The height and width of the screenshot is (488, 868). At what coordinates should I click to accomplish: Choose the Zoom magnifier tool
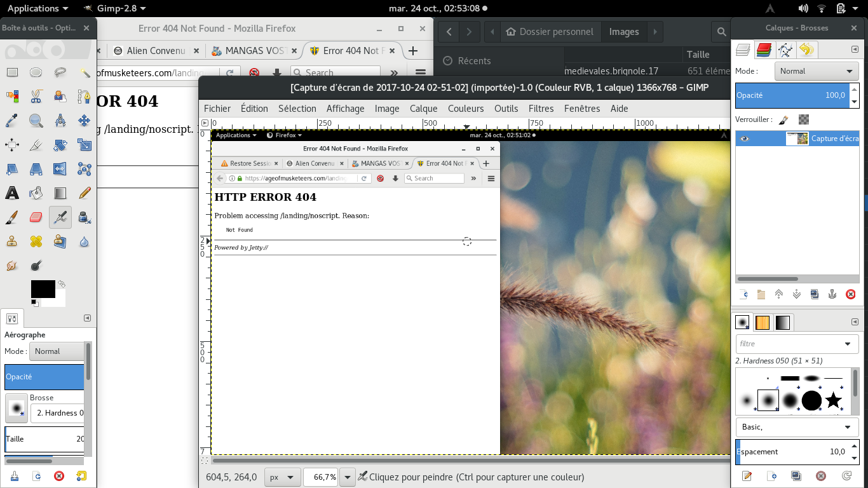click(x=36, y=121)
